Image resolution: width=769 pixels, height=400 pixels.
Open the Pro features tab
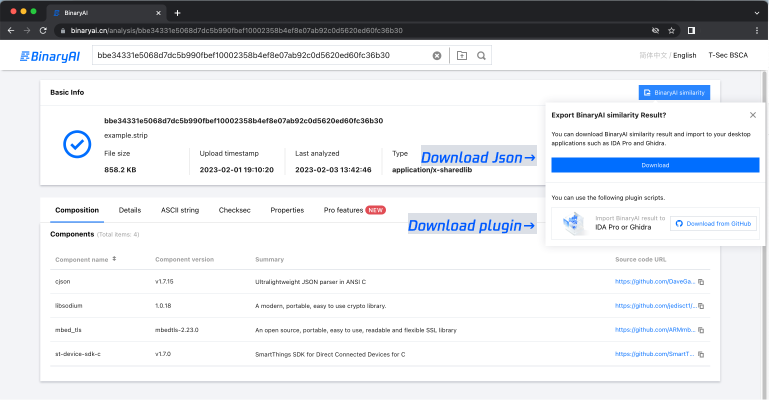click(355, 210)
